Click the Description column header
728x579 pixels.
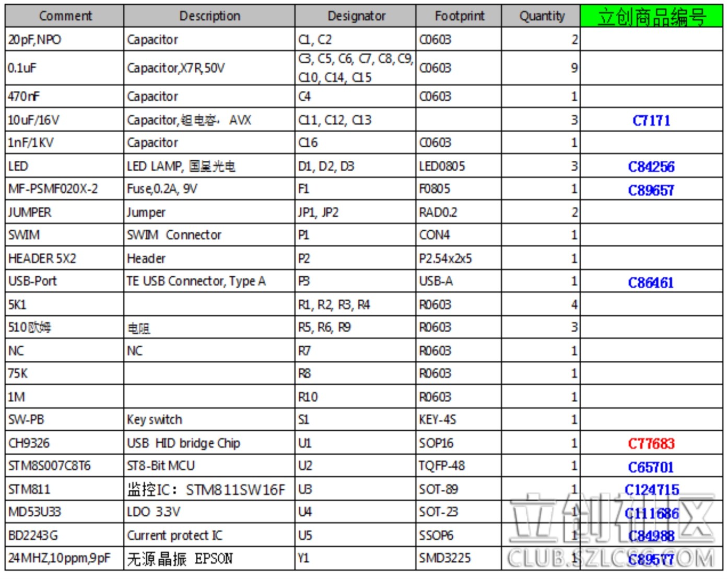[209, 16]
